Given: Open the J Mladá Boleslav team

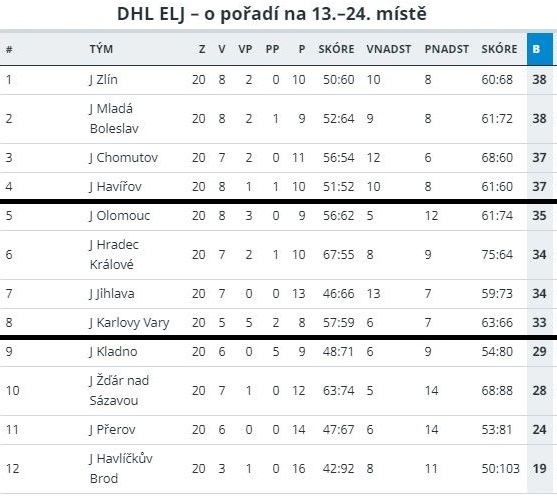Looking at the screenshot, I should coord(114,118).
